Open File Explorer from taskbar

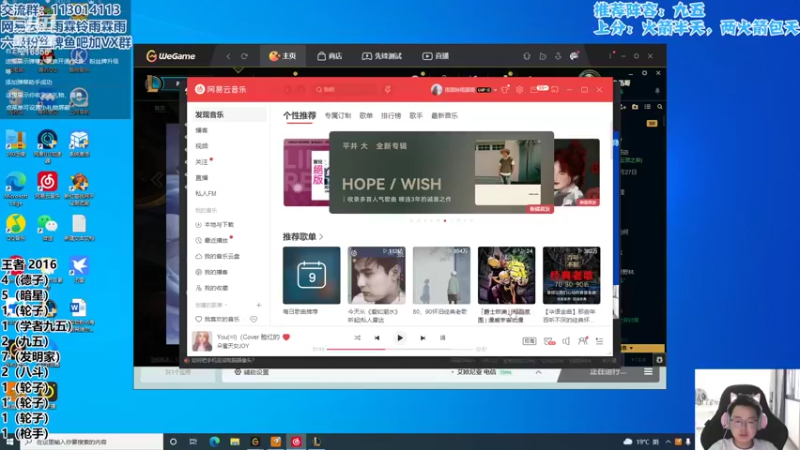[235, 442]
